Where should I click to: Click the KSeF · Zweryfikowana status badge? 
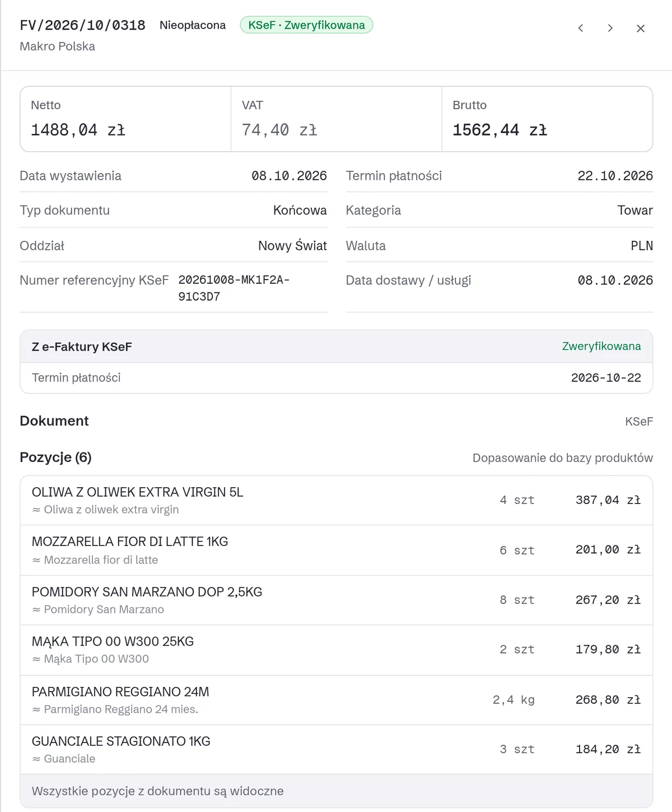pos(306,25)
